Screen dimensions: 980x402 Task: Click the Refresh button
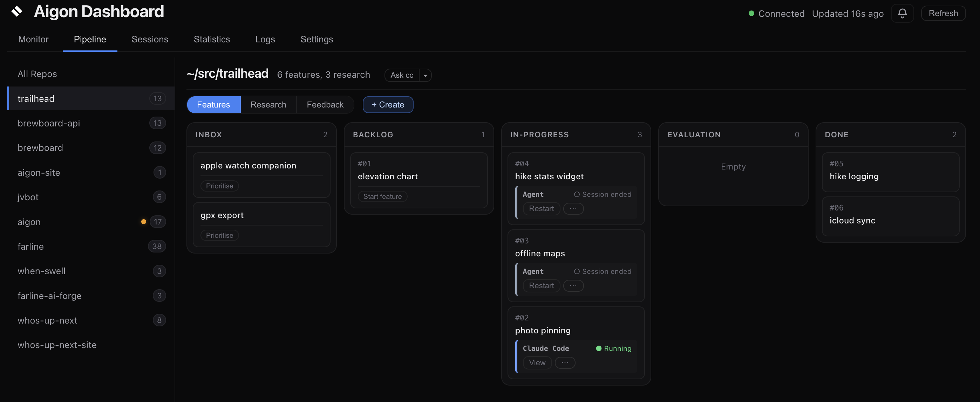943,13
